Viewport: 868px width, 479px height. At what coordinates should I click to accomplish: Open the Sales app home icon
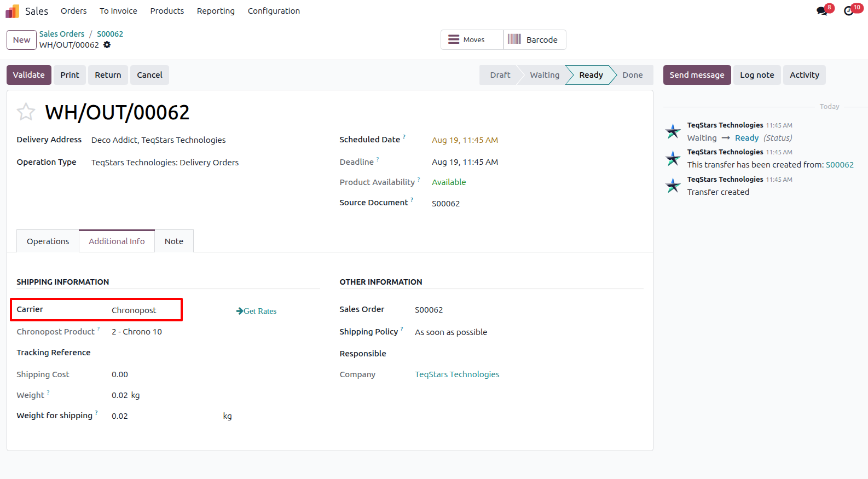[12, 11]
